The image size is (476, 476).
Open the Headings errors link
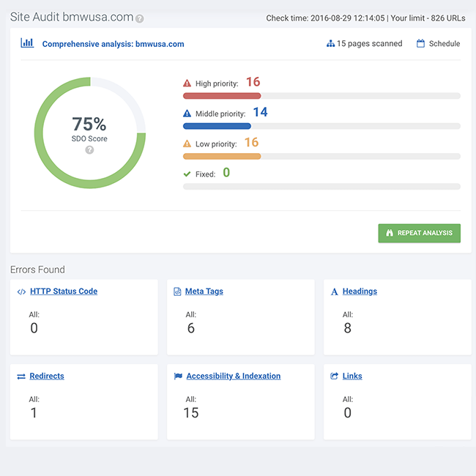(x=360, y=291)
